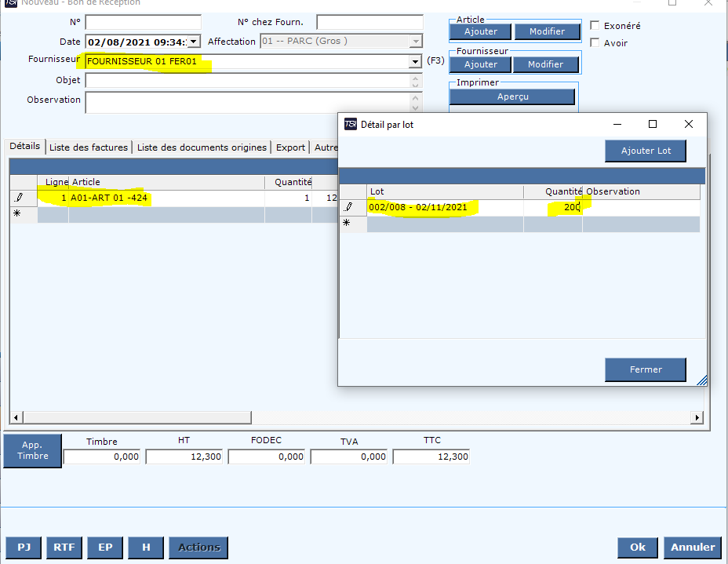Tick the Avoir checkbox

595,42
